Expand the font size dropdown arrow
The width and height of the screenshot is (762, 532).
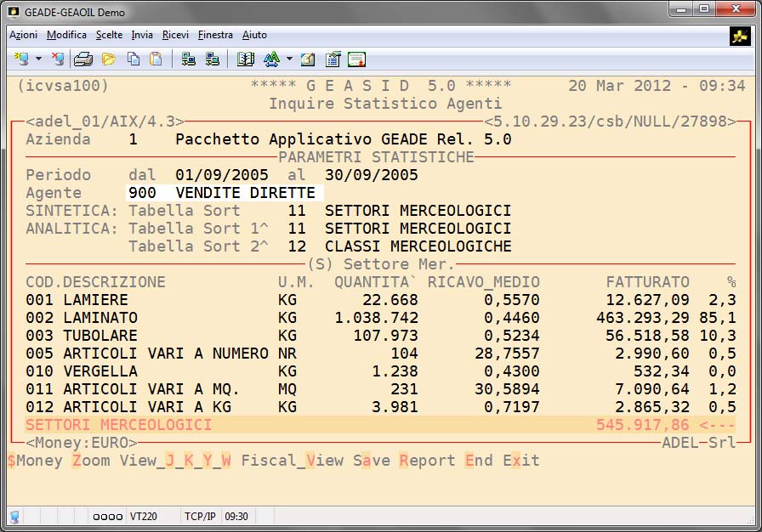coord(289,59)
